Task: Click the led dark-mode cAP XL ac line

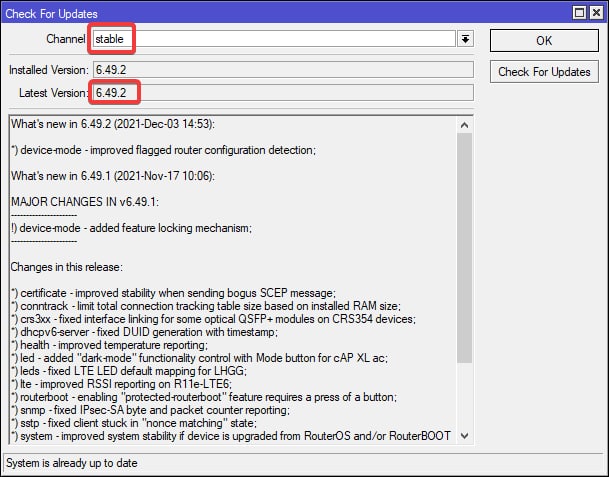Action: (x=199, y=358)
